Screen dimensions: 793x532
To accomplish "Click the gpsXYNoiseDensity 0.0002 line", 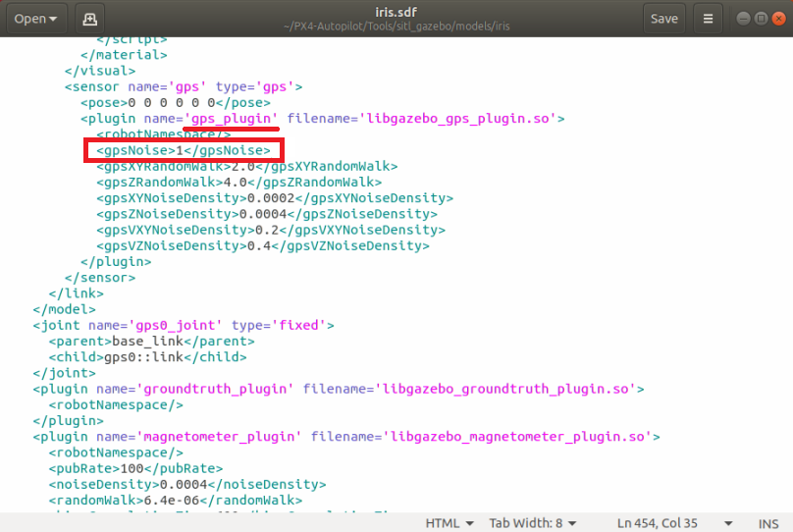I will coord(275,198).
